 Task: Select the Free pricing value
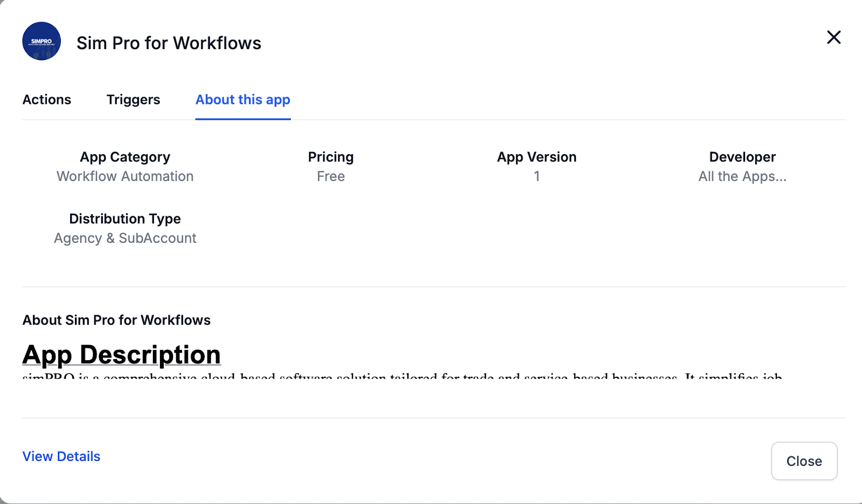tap(331, 177)
